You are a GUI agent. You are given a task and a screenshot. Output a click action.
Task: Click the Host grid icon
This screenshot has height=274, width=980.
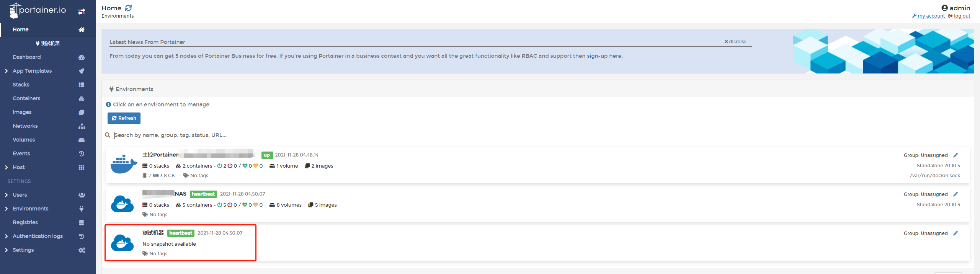coord(82,167)
